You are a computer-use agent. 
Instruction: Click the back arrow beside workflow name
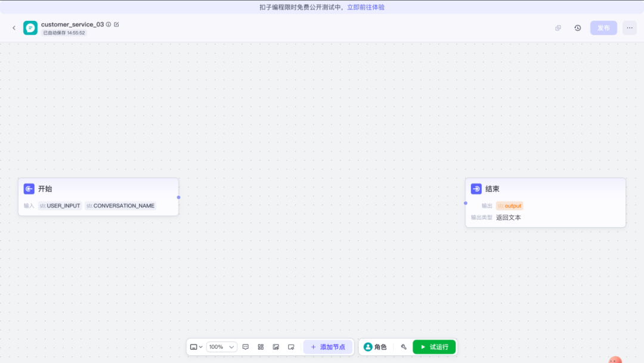pyautogui.click(x=14, y=28)
